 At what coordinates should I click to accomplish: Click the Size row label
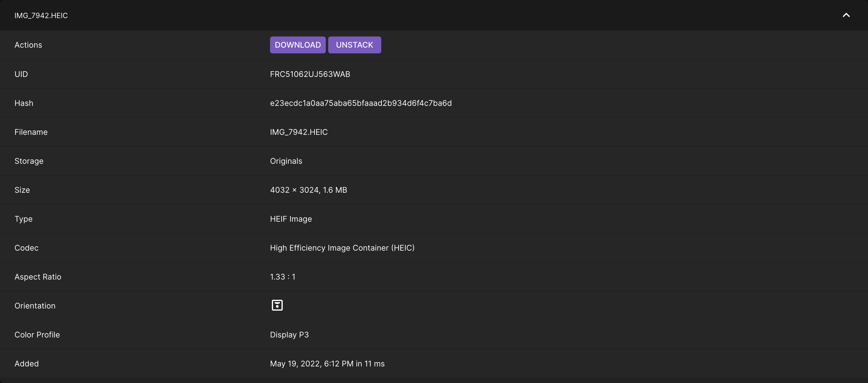click(x=22, y=190)
